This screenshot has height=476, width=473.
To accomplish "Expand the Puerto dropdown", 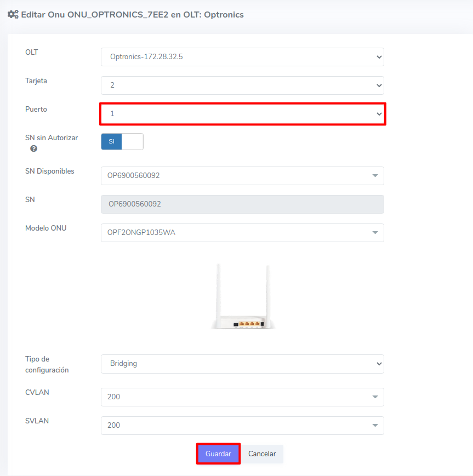I will coord(242,114).
